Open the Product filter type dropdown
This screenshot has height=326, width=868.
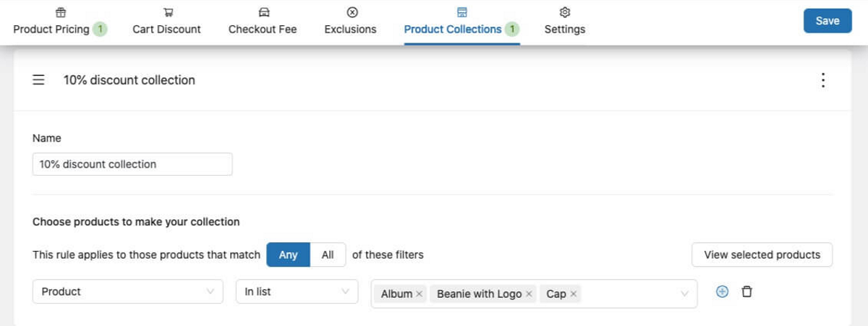(127, 291)
